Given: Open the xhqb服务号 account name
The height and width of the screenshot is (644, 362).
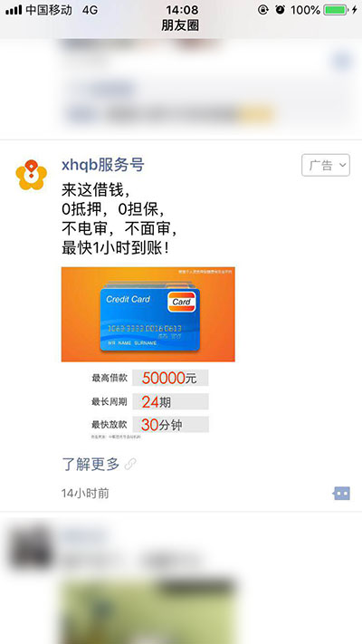Looking at the screenshot, I should pos(103,165).
